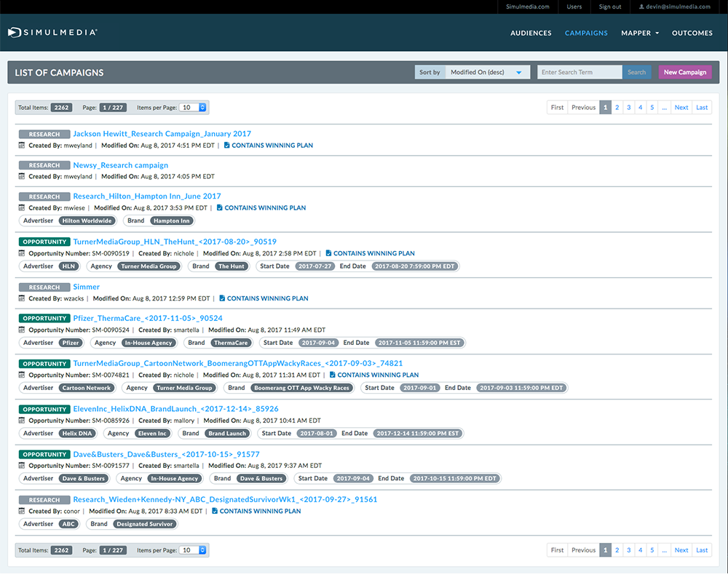The width and height of the screenshot is (728, 588).
Task: Click the Helix DNA advertiser tag
Action: tap(77, 434)
